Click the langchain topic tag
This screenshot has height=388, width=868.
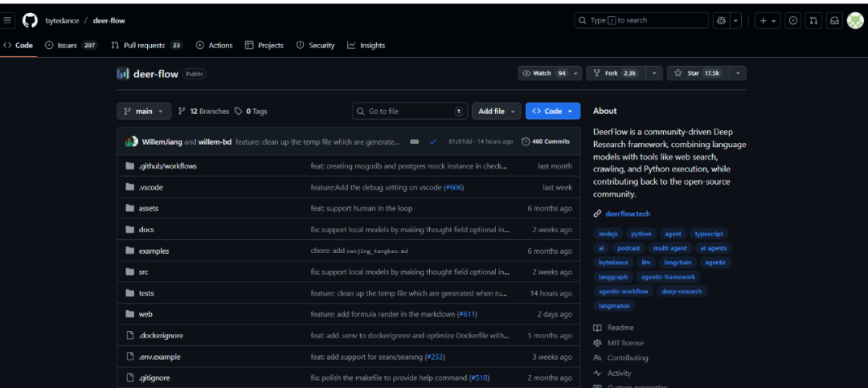click(x=678, y=263)
